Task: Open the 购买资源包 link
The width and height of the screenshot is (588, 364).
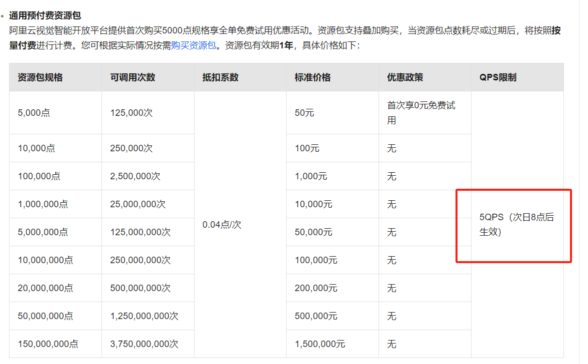Action: coord(193,45)
